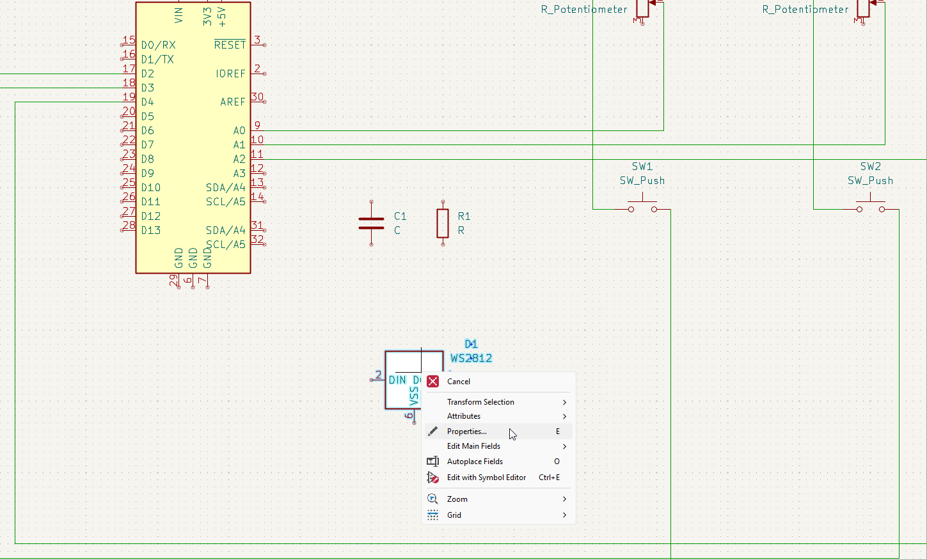Select the 'A3' analog pin label

pyautogui.click(x=239, y=173)
